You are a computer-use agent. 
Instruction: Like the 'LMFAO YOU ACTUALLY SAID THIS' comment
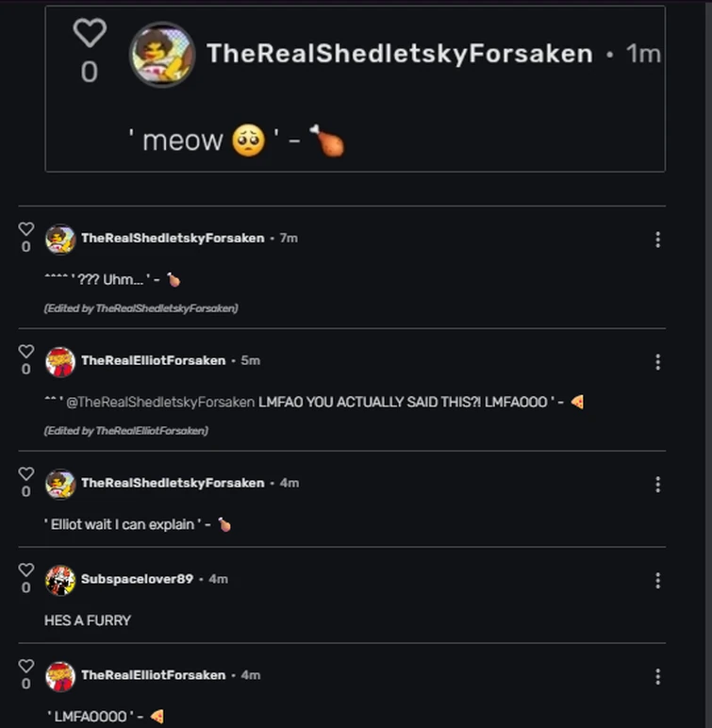click(26, 352)
